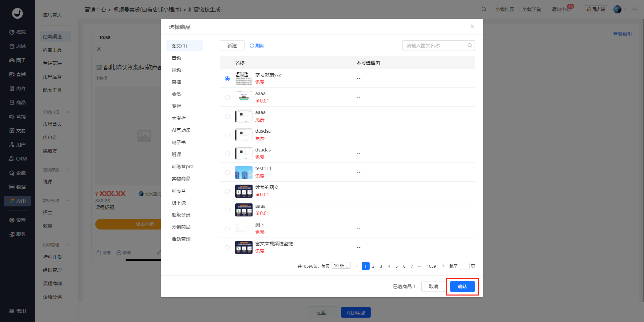Select the radio for dasdsa item

point(227,135)
